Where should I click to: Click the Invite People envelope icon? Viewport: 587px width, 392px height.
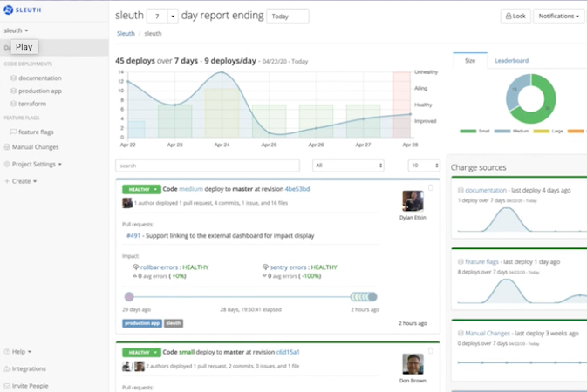7,385
